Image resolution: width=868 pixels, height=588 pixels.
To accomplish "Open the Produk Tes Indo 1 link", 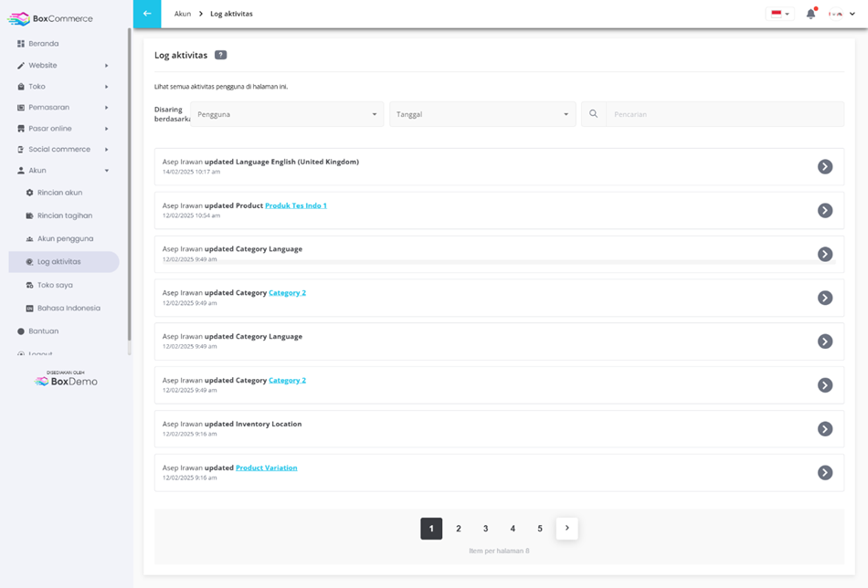I will click(x=296, y=205).
